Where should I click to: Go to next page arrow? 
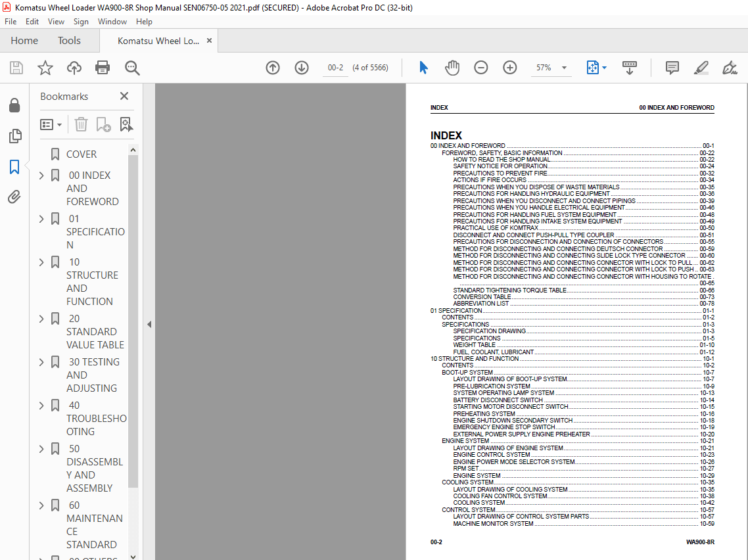pyautogui.click(x=302, y=68)
